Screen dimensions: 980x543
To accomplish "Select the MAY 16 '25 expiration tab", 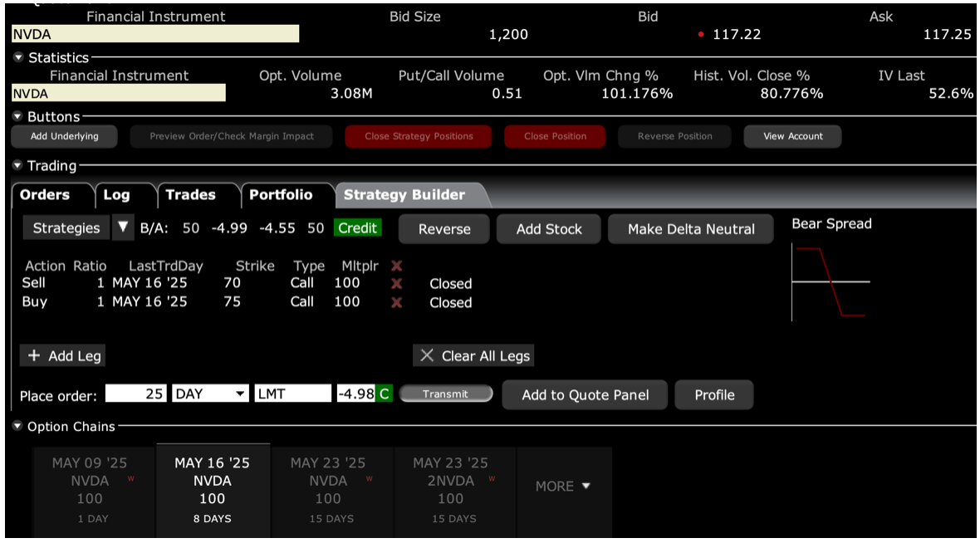I will 213,491.
